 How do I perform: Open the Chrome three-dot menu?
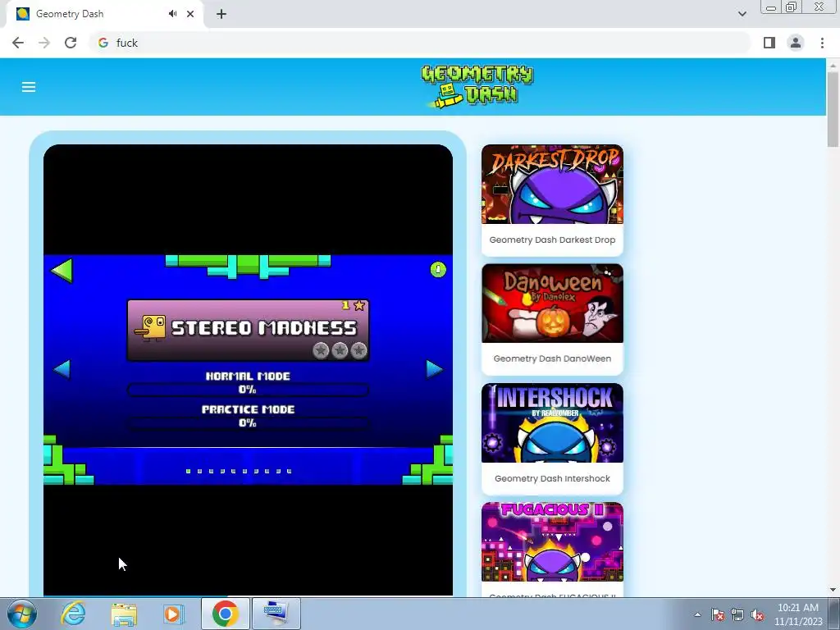tap(822, 43)
